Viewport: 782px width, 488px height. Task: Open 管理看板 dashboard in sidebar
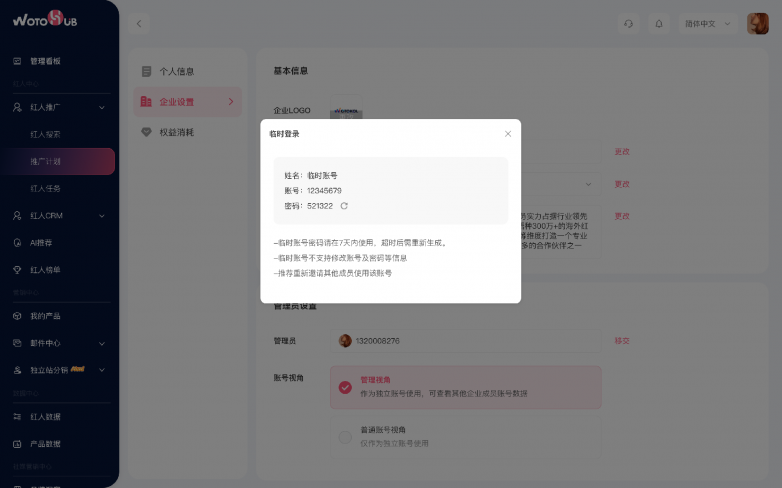pyautogui.click(x=45, y=61)
